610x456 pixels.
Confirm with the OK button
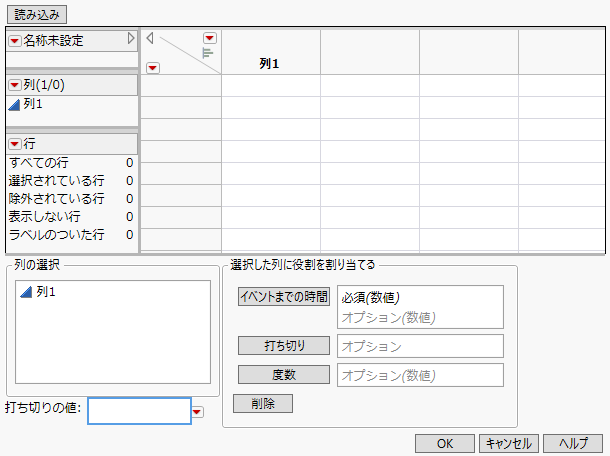445,444
